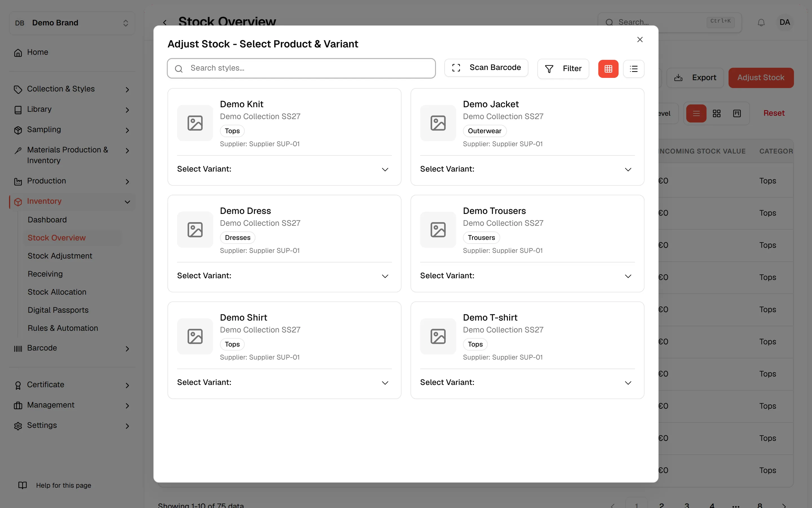Open the Filter options in dialog

[563, 69]
